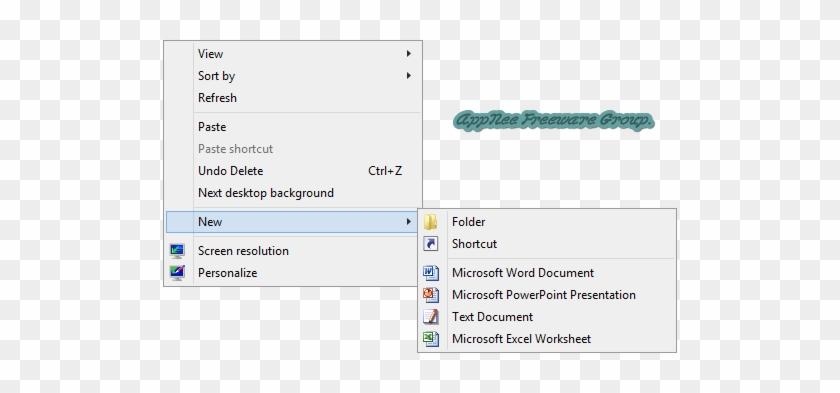
Task: Click the Personalize monitor icon
Action: (x=177, y=273)
